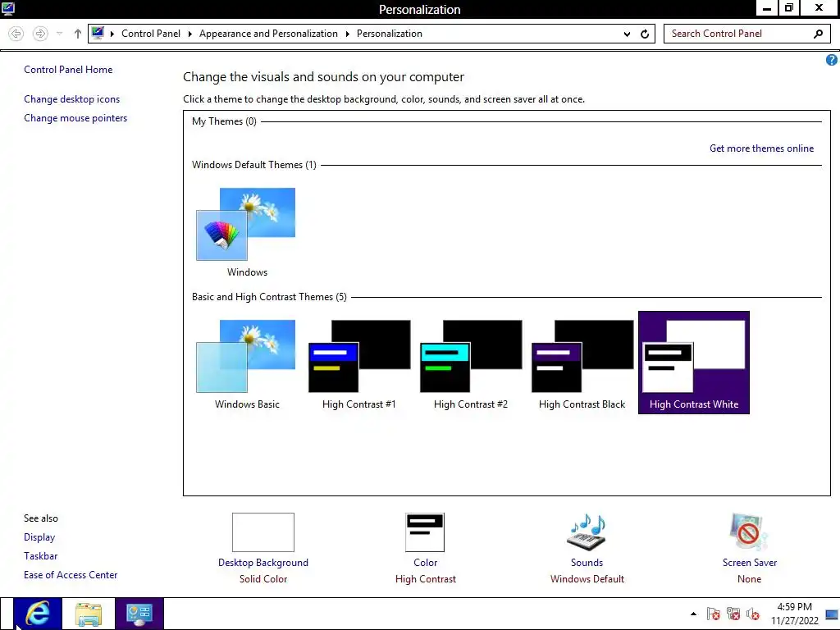Refresh the Personalization page
840x630 pixels.
pos(645,34)
